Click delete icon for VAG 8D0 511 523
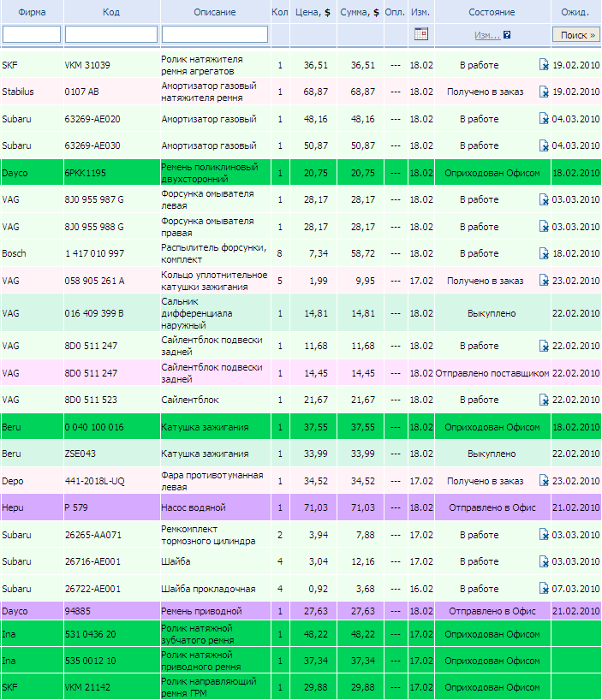The width and height of the screenshot is (602, 700). [544, 400]
